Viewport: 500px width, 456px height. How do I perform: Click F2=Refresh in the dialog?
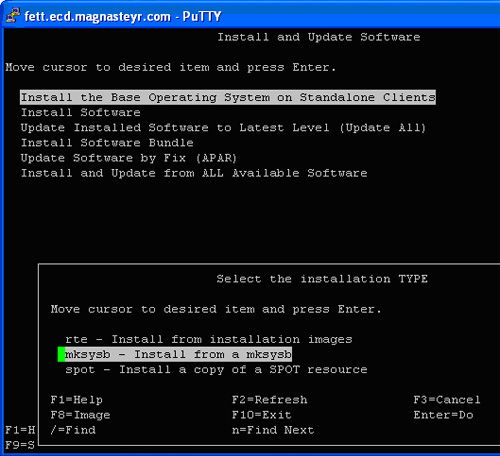(x=269, y=400)
